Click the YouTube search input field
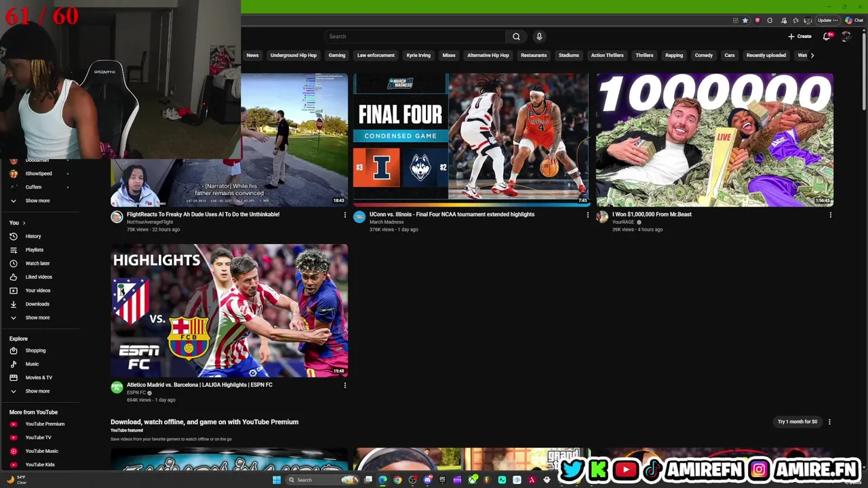This screenshot has height=488, width=868. pos(414,37)
